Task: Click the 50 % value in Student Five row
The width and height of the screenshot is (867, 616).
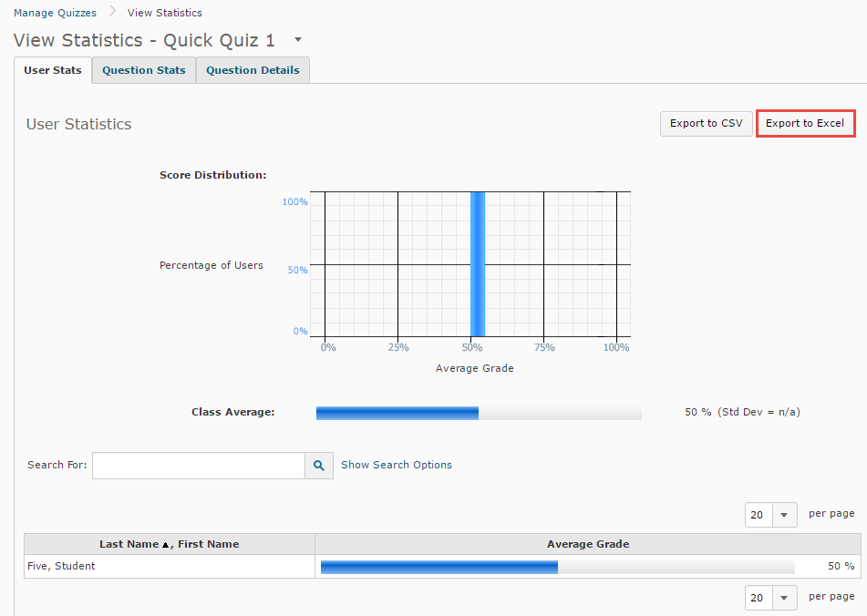Action: pyautogui.click(x=841, y=566)
